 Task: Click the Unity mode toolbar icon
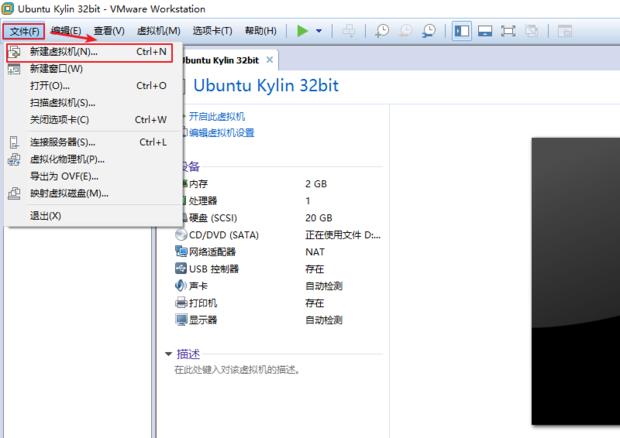point(531,31)
